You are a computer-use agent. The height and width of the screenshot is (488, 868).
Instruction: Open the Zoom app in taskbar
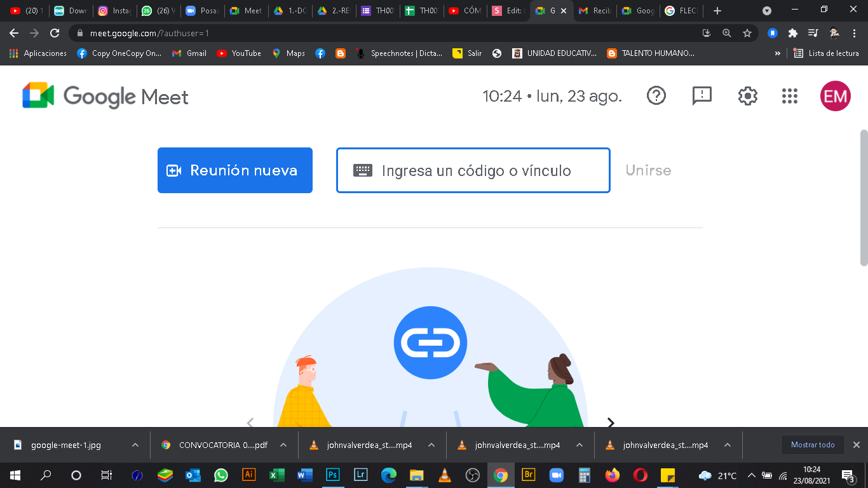[x=557, y=475]
